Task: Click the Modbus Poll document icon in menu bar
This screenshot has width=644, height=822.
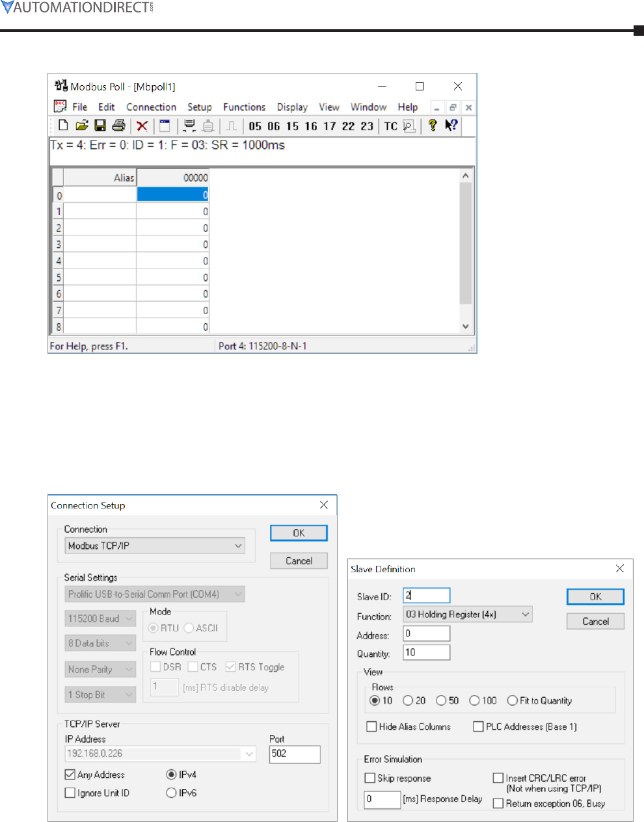Action: click(60, 106)
